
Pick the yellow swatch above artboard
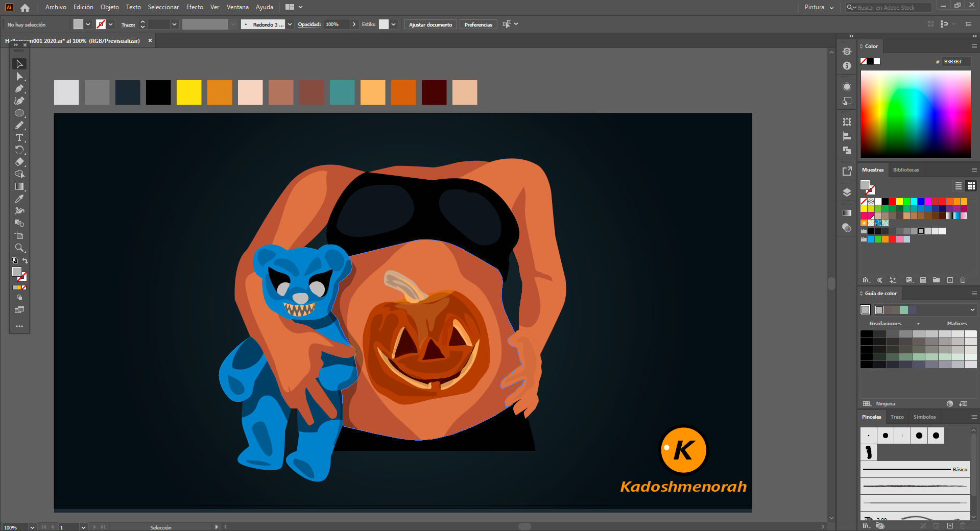pyautogui.click(x=189, y=92)
